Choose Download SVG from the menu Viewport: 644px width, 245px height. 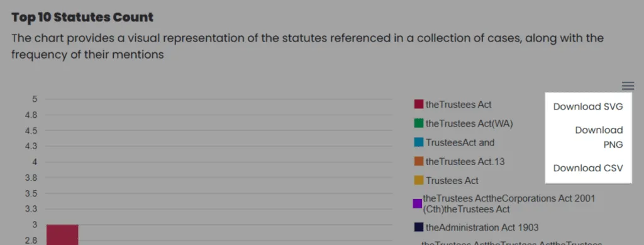[588, 106]
